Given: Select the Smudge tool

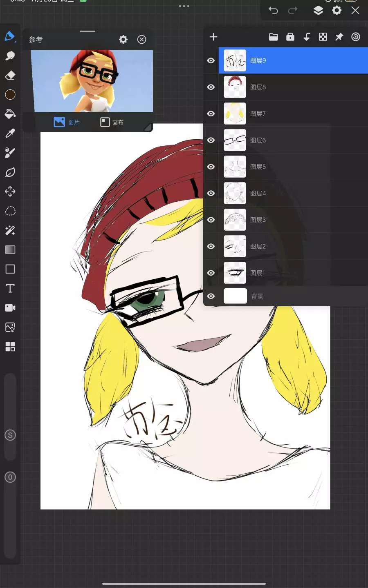Looking at the screenshot, I should coord(10,56).
